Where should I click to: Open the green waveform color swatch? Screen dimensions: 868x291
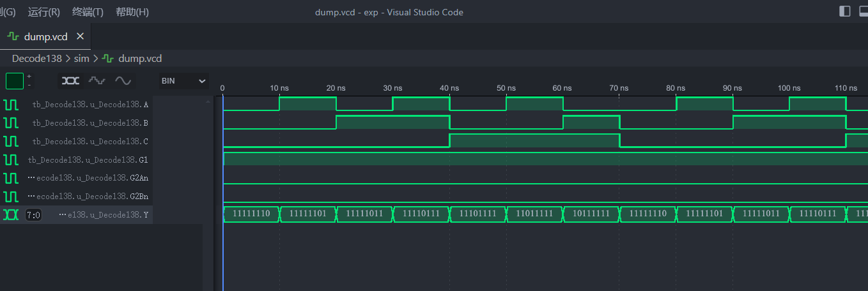(x=15, y=81)
